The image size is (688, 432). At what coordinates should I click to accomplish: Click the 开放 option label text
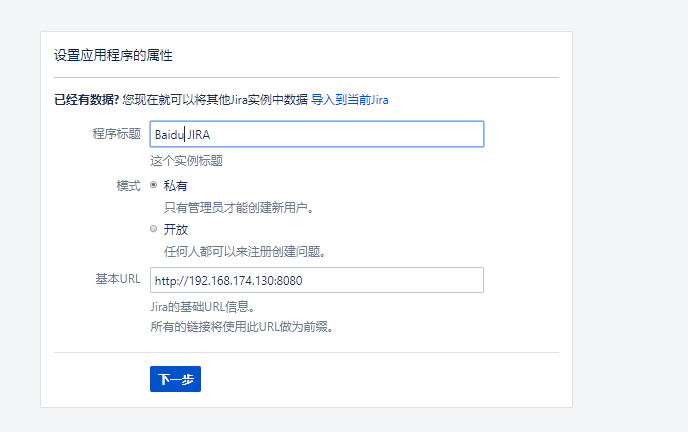tap(176, 230)
